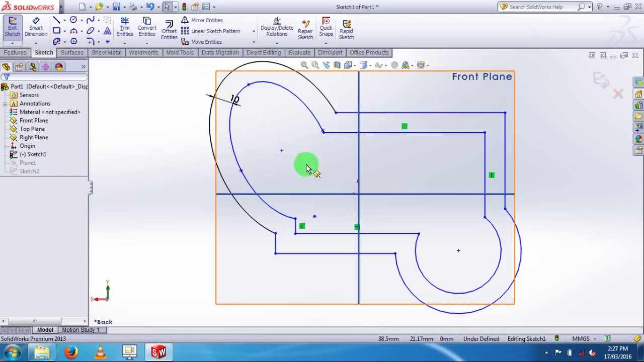Switch to the Weldments tab

pyautogui.click(x=143, y=52)
